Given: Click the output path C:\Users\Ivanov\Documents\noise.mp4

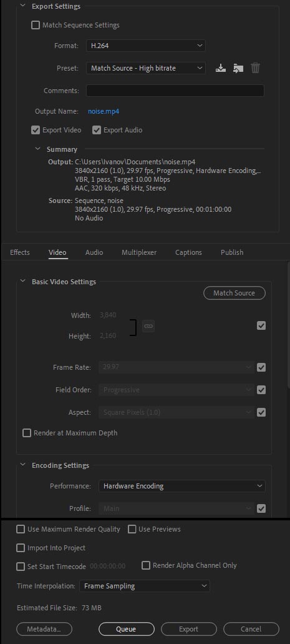Looking at the screenshot, I should tap(135, 161).
